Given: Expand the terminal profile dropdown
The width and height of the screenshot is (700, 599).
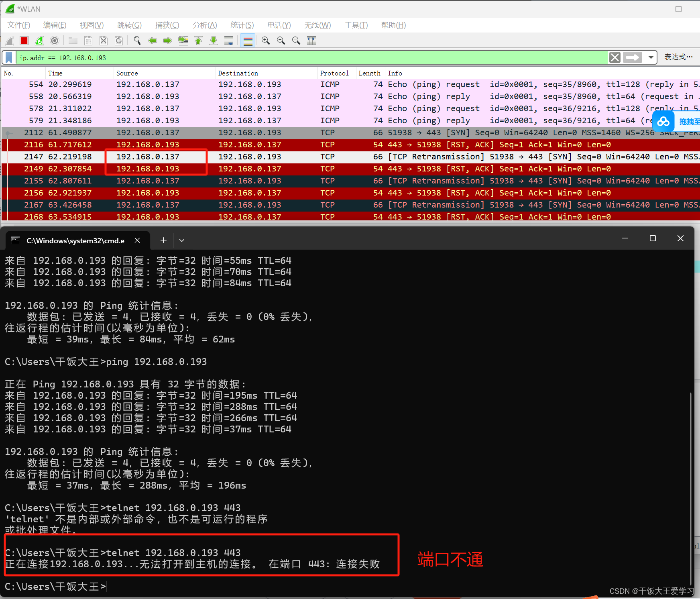Looking at the screenshot, I should tap(182, 240).
